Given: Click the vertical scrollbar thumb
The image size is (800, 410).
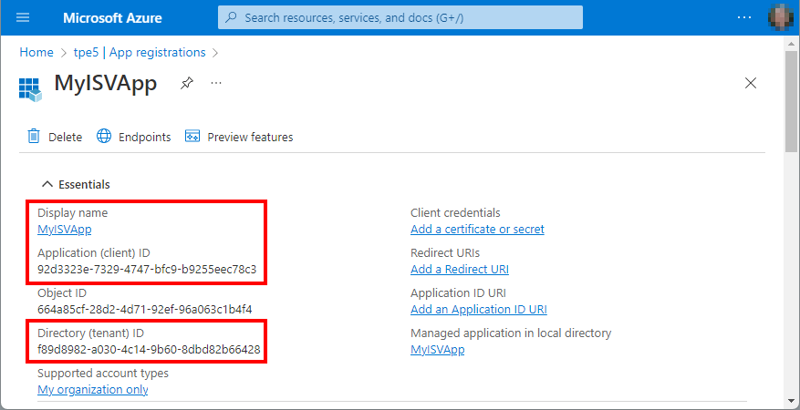Looking at the screenshot, I should [791, 102].
